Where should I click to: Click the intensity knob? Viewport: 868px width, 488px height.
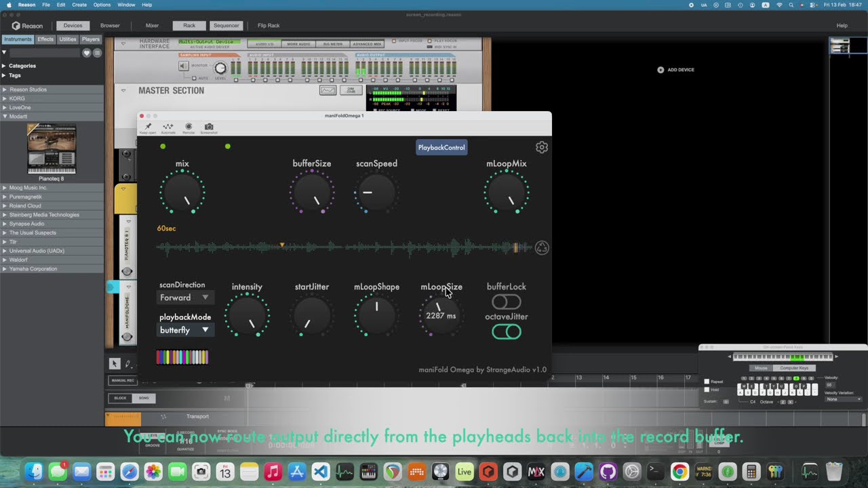click(247, 316)
